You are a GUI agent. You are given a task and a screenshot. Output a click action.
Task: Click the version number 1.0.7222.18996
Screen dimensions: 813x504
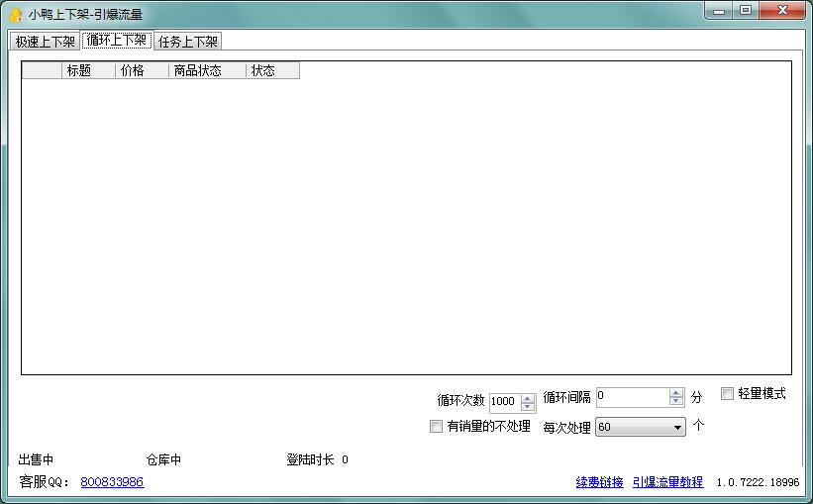(x=758, y=483)
